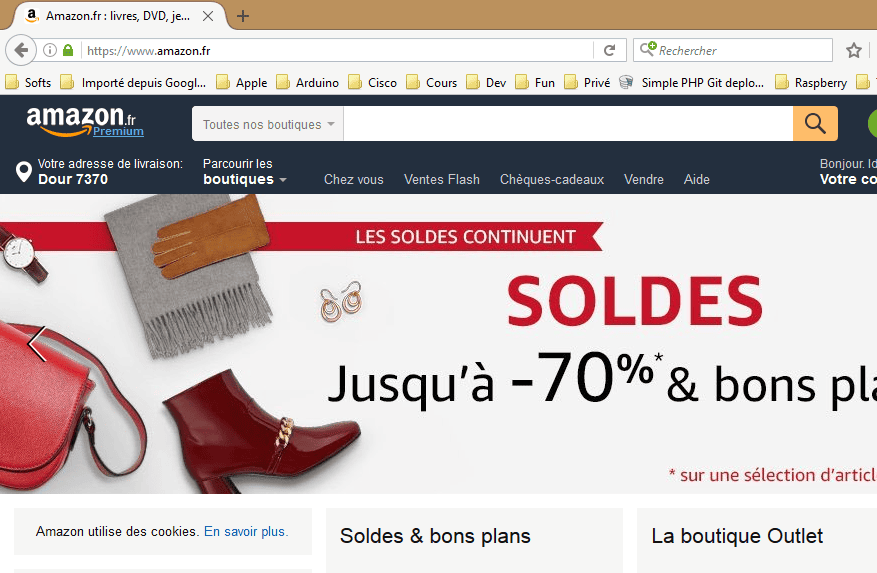The height and width of the screenshot is (573, 877).
Task: Open site information via the info icon
Action: [50, 50]
